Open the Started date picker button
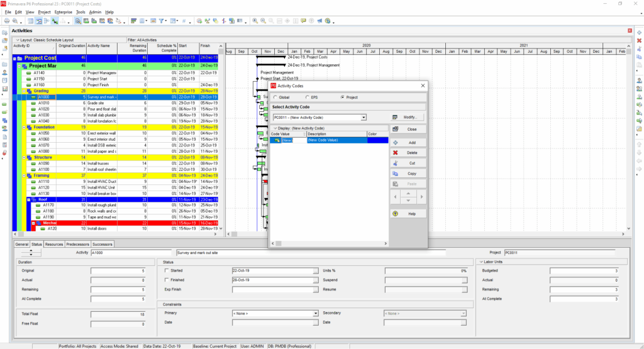This screenshot has width=644, height=349. 316,271
